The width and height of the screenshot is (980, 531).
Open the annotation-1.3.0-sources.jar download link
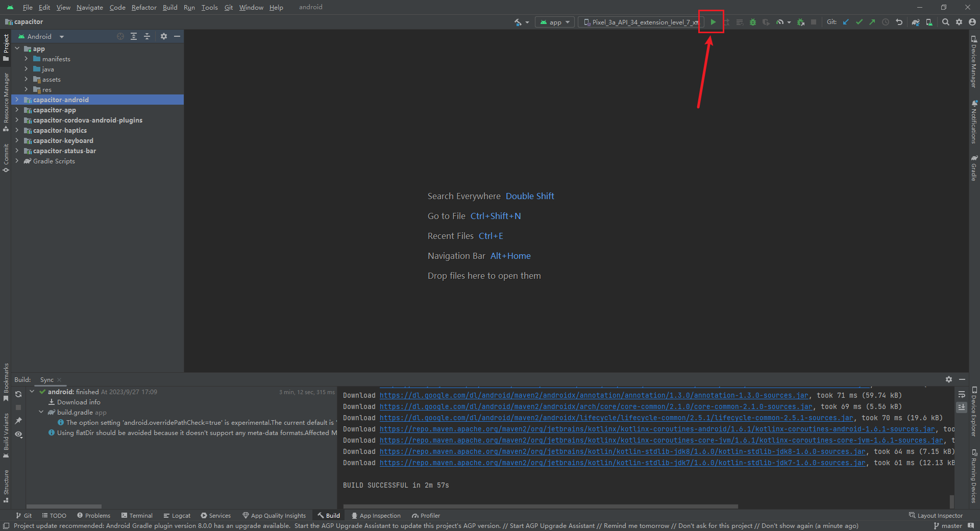tap(594, 395)
